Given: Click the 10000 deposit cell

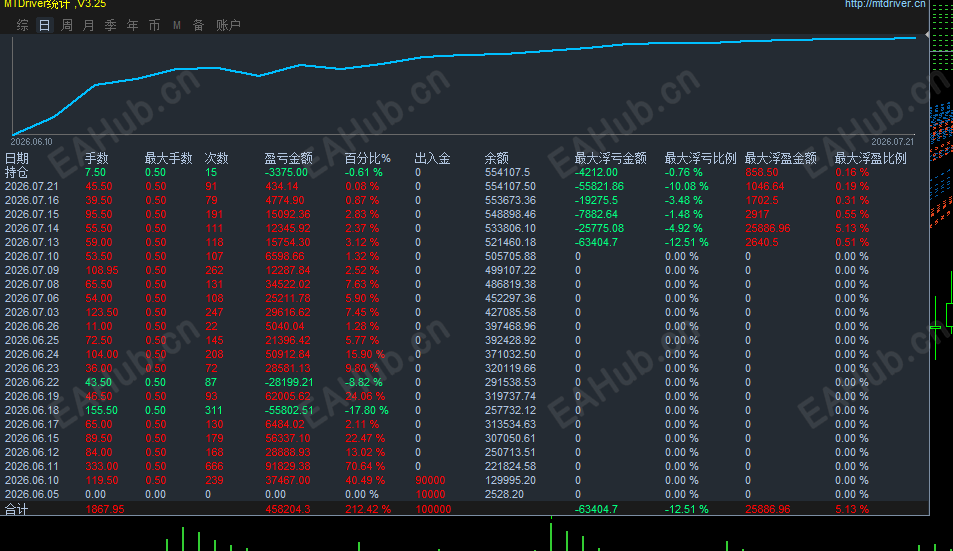Looking at the screenshot, I should pos(430,494).
